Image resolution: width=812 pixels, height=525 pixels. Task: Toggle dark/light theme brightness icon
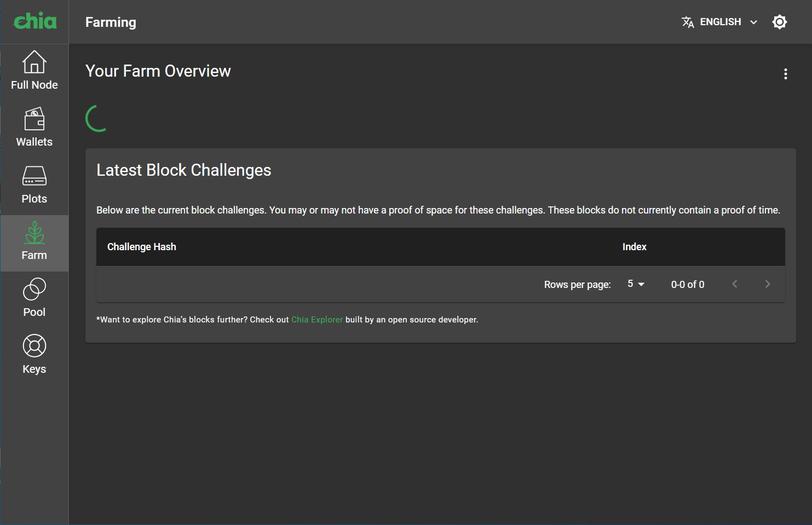(x=779, y=22)
